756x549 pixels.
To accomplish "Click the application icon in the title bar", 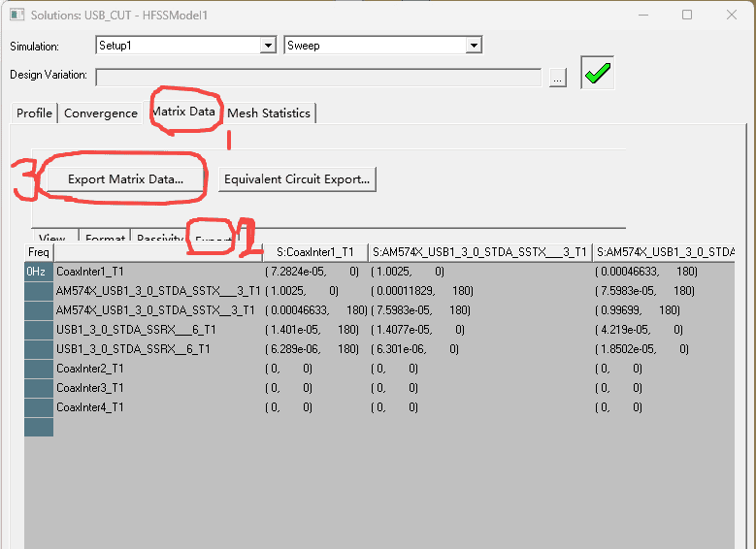I will coord(16,16).
